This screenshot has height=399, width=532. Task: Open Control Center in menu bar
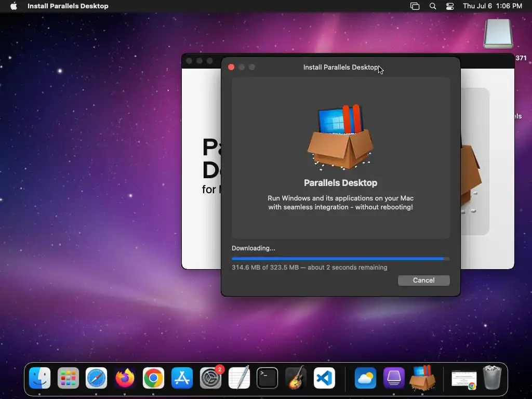(450, 6)
